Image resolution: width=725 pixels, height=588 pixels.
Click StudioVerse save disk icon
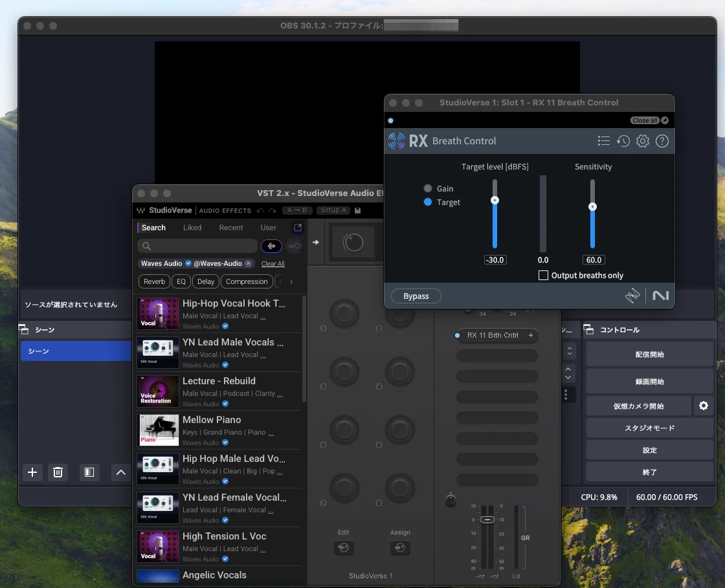357,210
